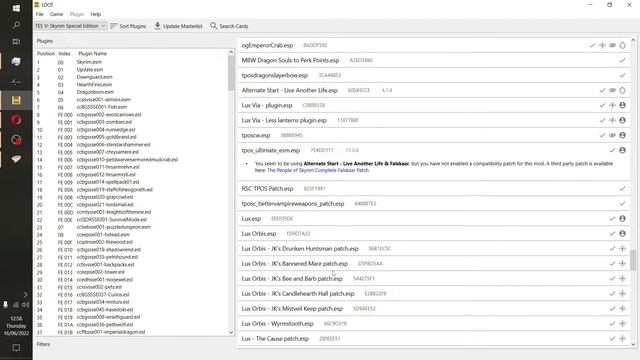Click Lux Orbis - JK's Mistveil Keep patch.esp title
Viewport: 640px width, 360px height.
pyautogui.click(x=292, y=309)
